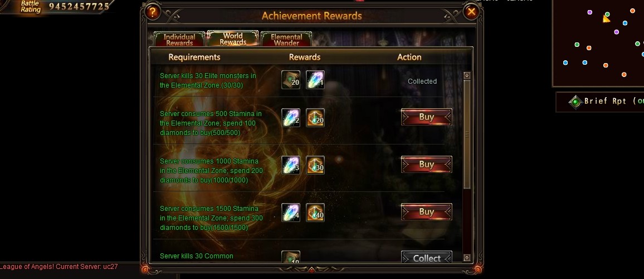Image resolution: width=644 pixels, height=279 pixels.
Task: Click the 3-crystal reward for 1000 Stamina
Action: click(290, 165)
